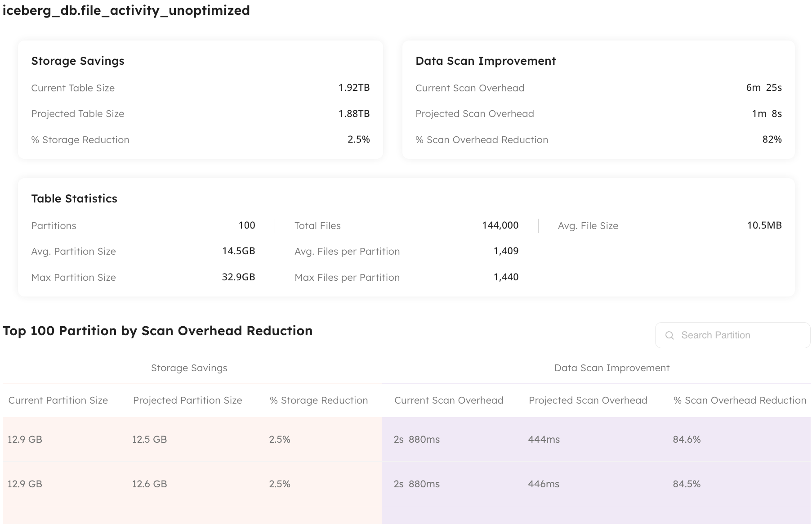Click the Table Statistics card heading
The image size is (812, 526).
[74, 198]
